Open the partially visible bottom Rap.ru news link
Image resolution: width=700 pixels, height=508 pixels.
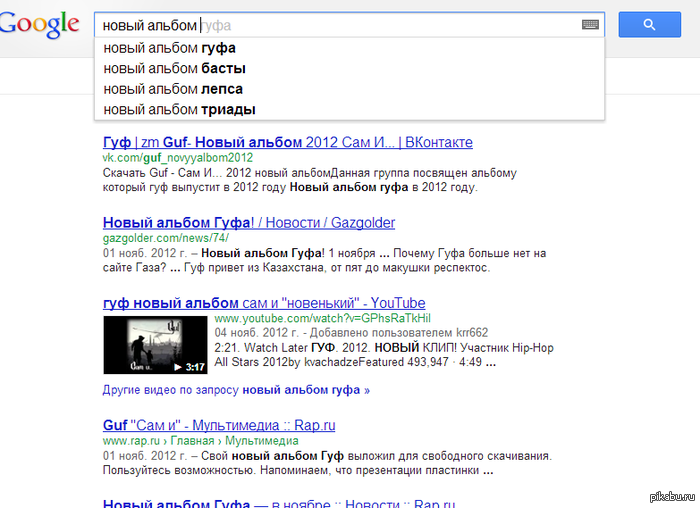point(279,503)
